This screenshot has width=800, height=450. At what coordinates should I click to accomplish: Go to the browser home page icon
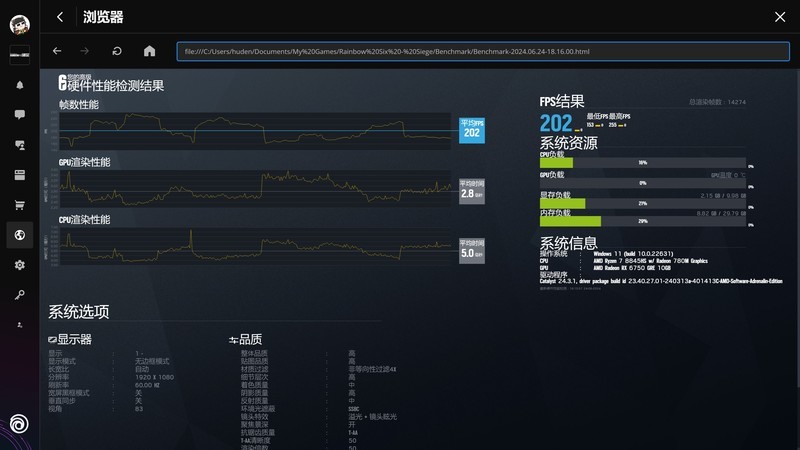[x=149, y=51]
